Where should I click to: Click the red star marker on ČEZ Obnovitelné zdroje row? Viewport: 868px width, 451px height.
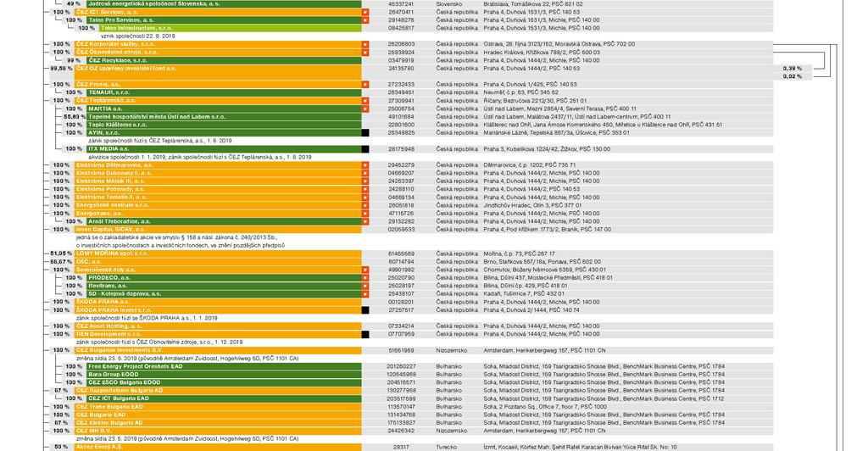(364, 53)
